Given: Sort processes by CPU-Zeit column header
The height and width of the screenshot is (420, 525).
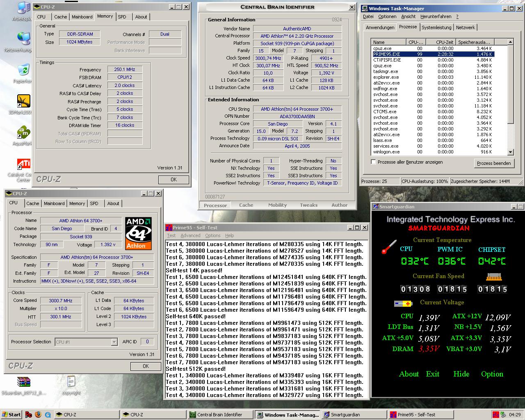Looking at the screenshot, I should tap(441, 42).
